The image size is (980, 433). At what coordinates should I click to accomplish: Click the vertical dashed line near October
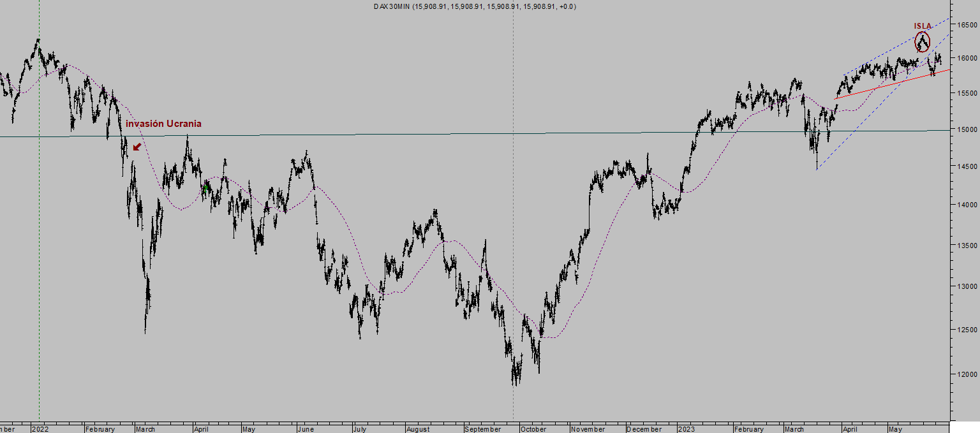(513, 210)
